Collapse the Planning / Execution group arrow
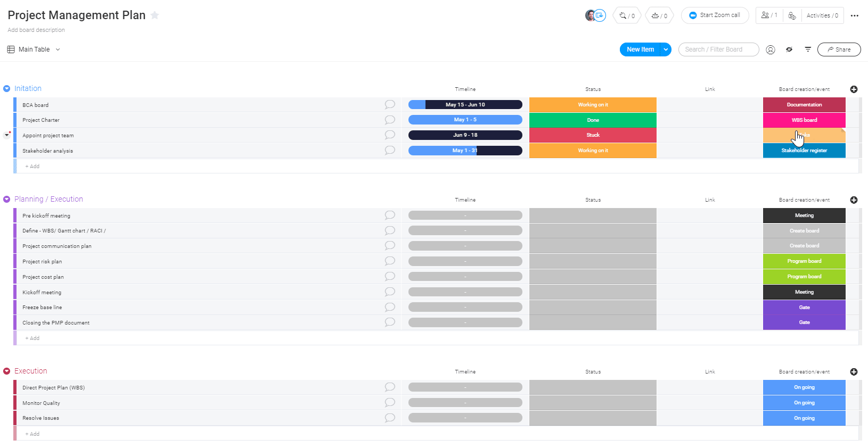The height and width of the screenshot is (448, 868). tap(7, 200)
